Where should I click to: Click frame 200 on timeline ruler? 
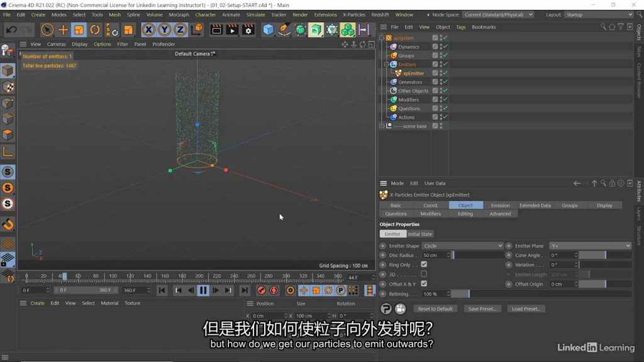pyautogui.click(x=199, y=277)
